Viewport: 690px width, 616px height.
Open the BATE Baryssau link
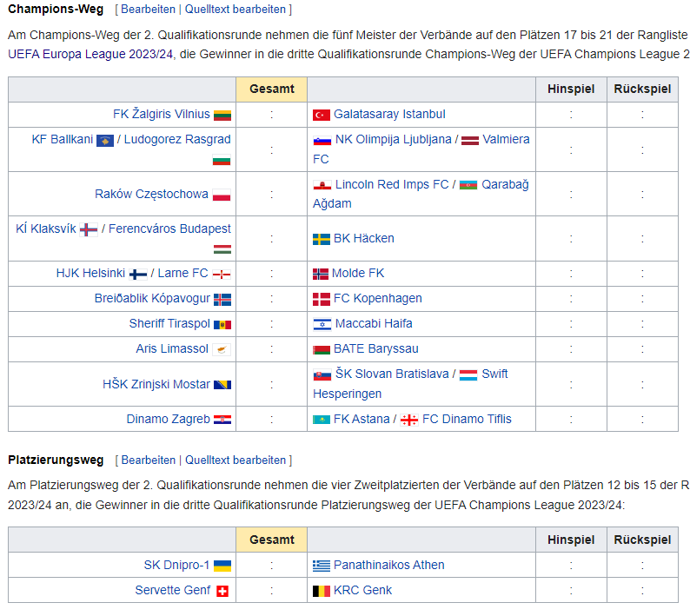pyautogui.click(x=375, y=349)
